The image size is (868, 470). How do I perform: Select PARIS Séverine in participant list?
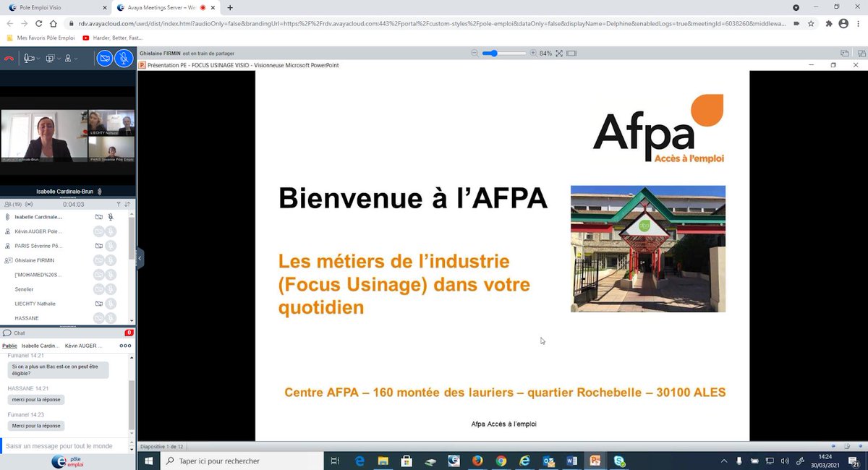40,246
